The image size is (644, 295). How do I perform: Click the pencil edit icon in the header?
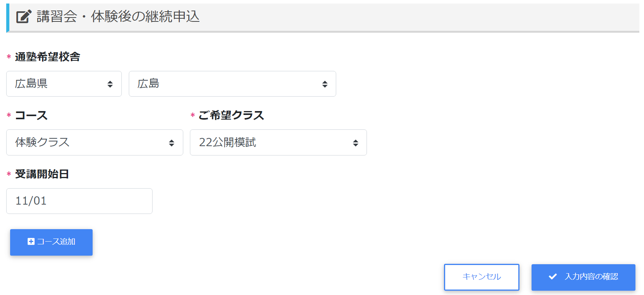[24, 16]
